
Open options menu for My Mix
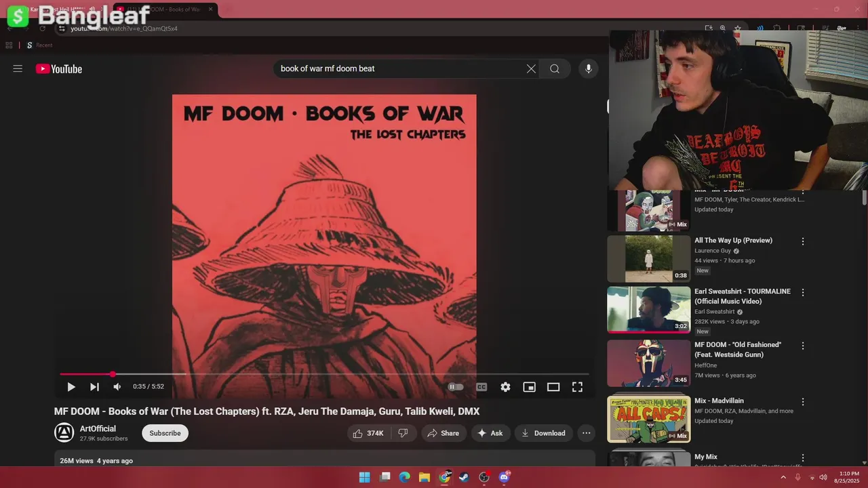803,458
